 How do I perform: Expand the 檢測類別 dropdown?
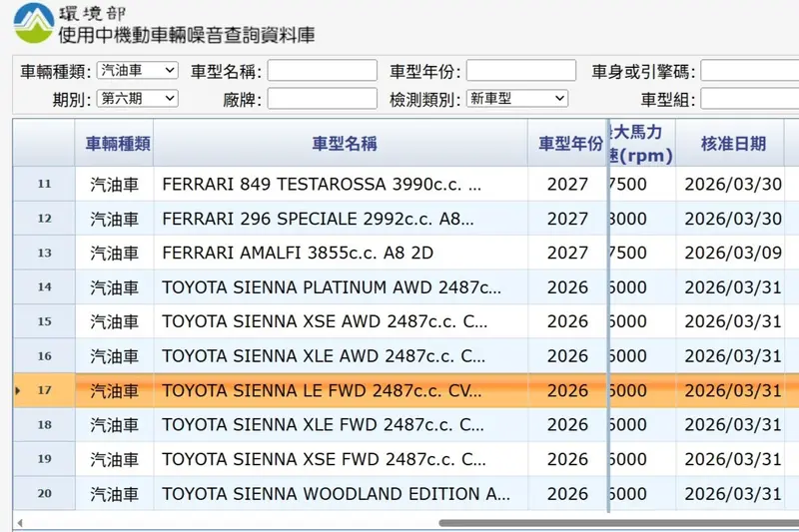click(x=516, y=99)
